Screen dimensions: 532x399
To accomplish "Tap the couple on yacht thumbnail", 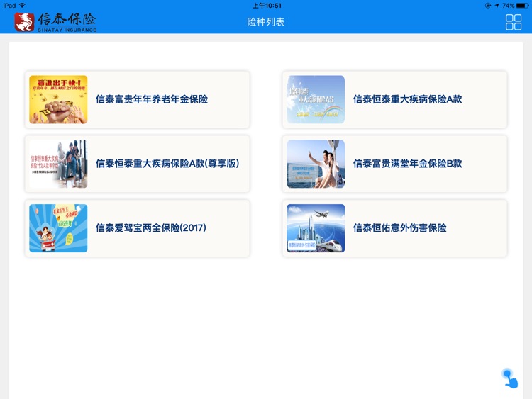I will [x=316, y=164].
